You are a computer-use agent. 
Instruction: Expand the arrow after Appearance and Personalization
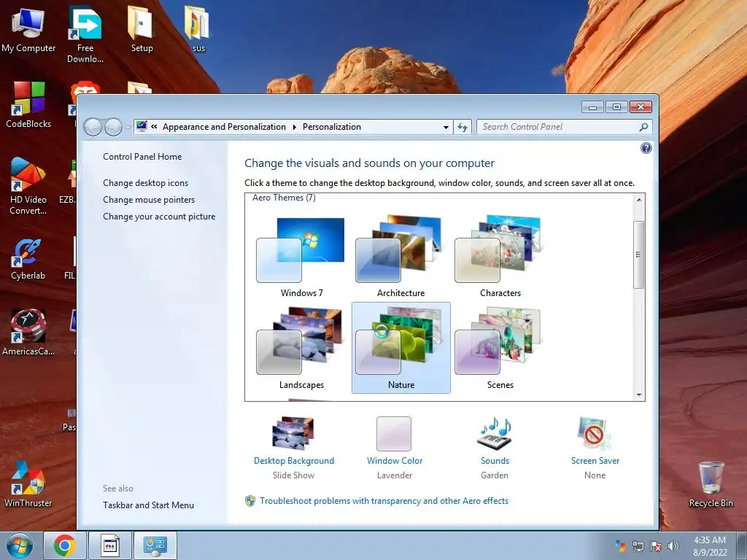coord(294,127)
